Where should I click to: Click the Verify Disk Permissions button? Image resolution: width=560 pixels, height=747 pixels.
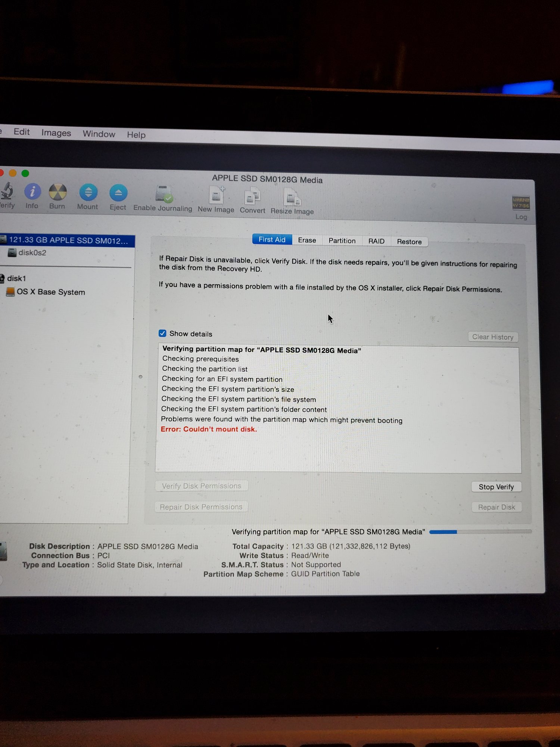coord(202,486)
